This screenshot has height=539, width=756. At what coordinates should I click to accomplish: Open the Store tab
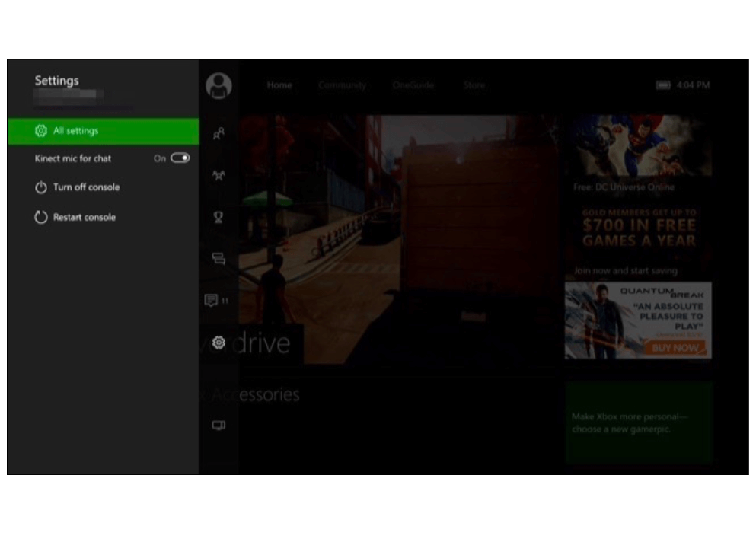474,85
